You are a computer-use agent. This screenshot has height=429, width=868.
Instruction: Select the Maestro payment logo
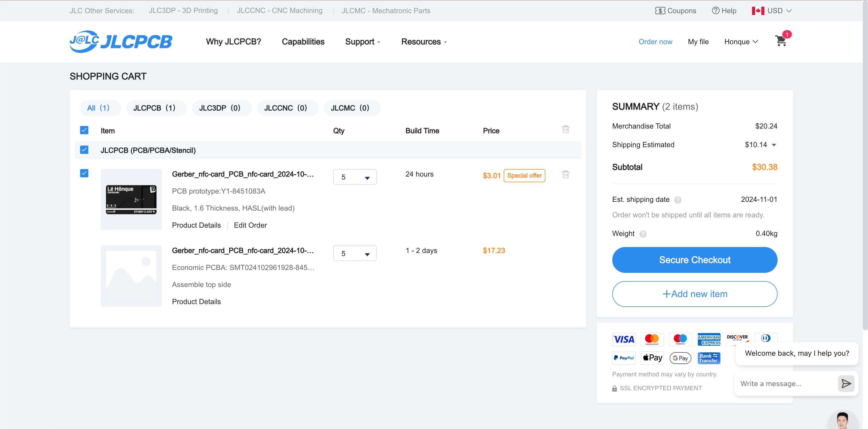[x=680, y=339]
